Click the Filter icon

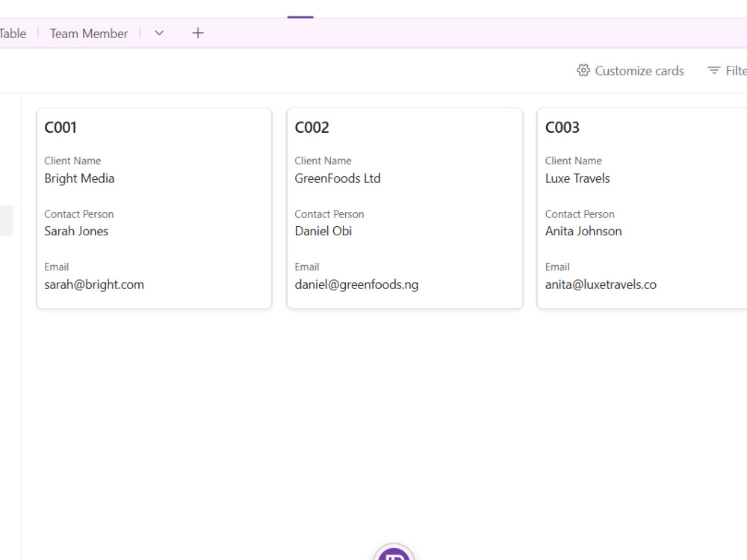coord(713,70)
